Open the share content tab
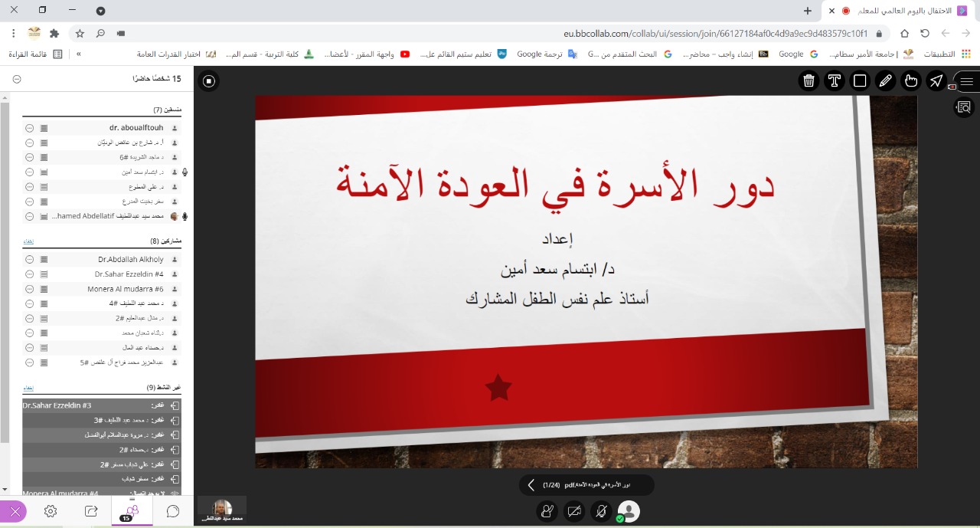980x528 pixels. 91,511
